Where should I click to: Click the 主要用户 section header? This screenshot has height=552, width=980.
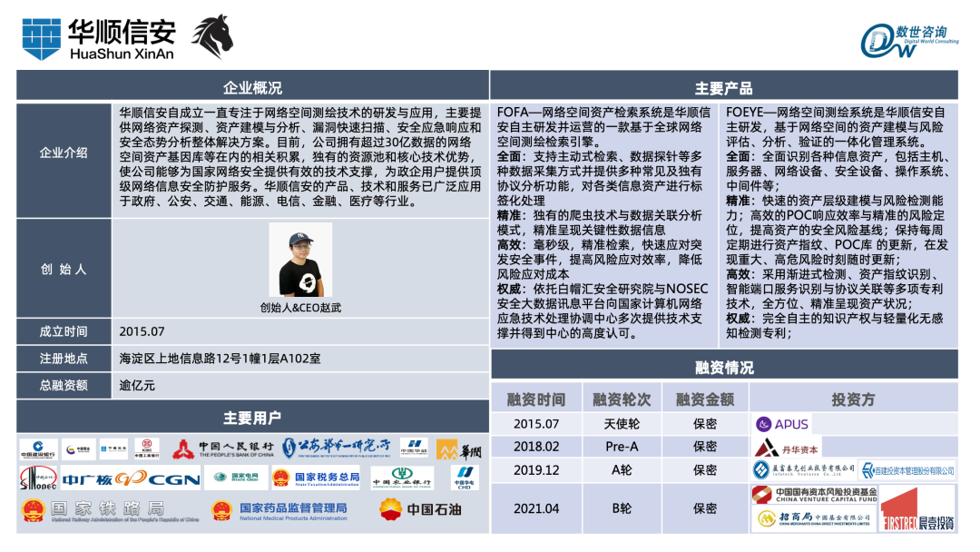[x=252, y=418]
